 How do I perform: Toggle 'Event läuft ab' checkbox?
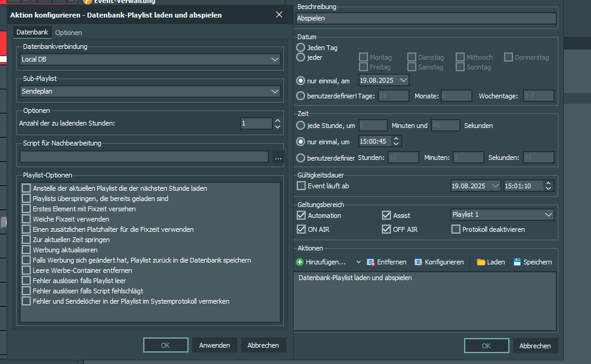pos(302,186)
